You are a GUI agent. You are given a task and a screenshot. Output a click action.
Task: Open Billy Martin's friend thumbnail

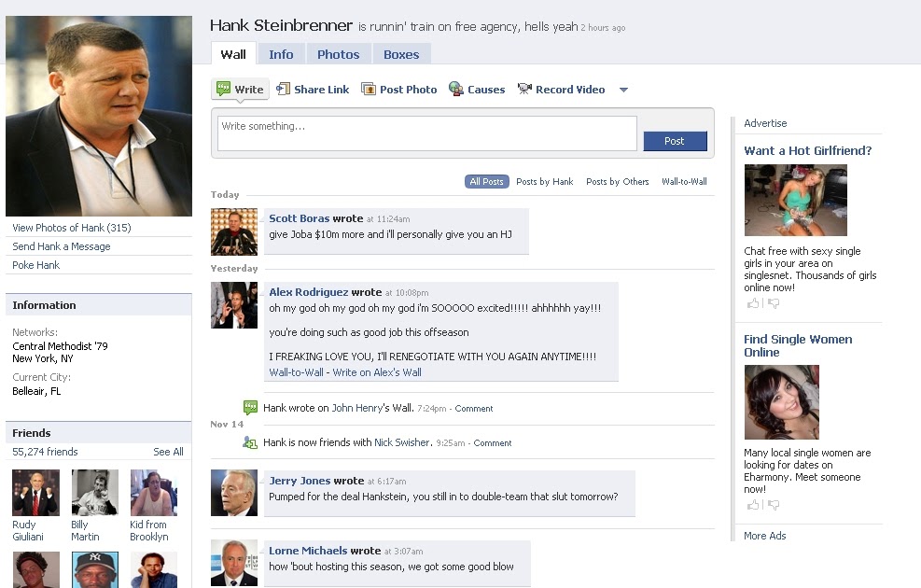(95, 492)
